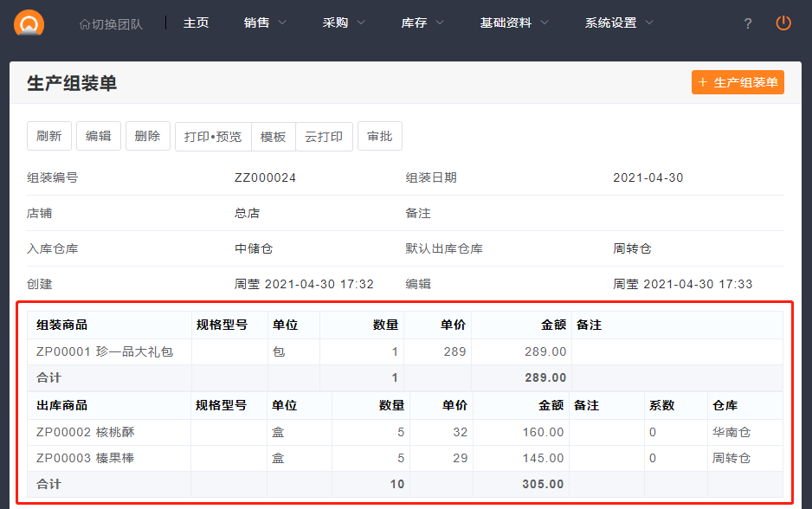Click the orange power logout icon
The width and height of the screenshot is (812, 509).
click(783, 23)
